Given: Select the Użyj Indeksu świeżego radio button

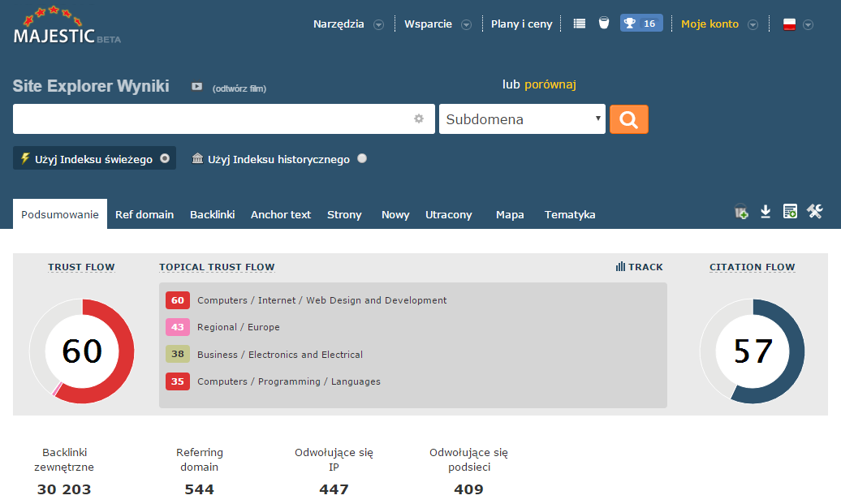Looking at the screenshot, I should click(165, 158).
